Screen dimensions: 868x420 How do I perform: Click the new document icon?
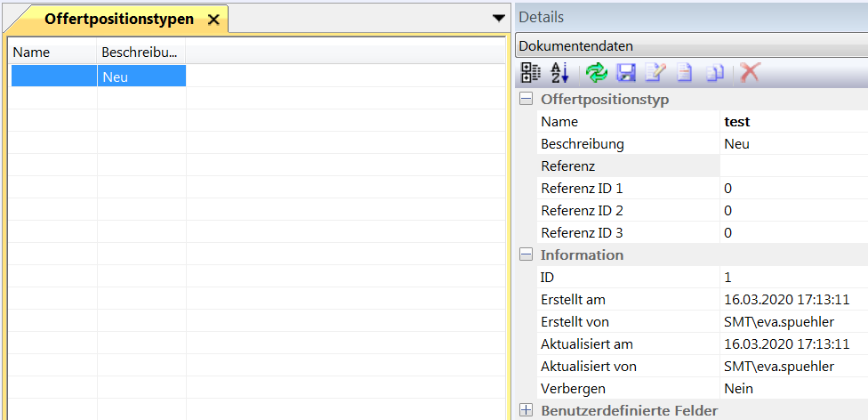pyautogui.click(x=685, y=73)
